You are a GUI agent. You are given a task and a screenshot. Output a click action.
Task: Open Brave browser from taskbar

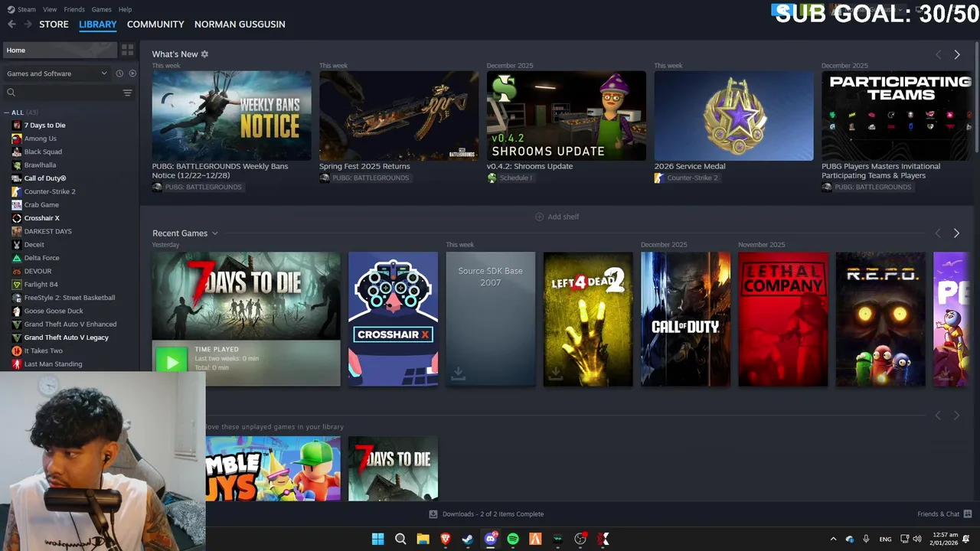tap(446, 540)
